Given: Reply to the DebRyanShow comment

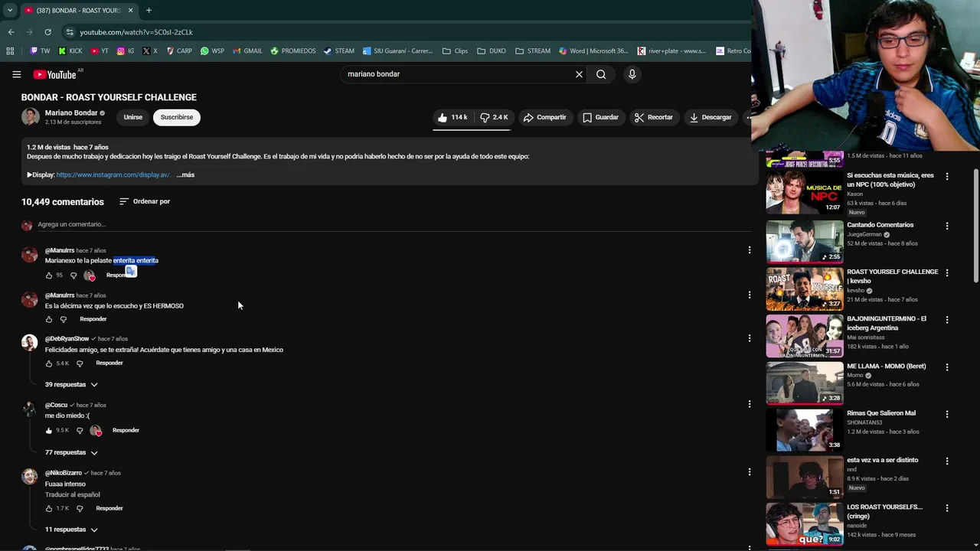Looking at the screenshot, I should 109,363.
